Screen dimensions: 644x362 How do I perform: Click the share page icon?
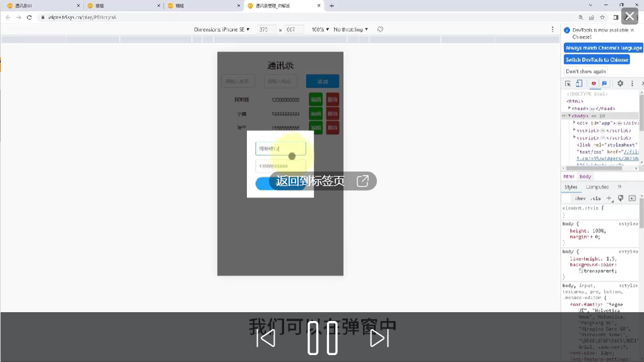(592, 17)
